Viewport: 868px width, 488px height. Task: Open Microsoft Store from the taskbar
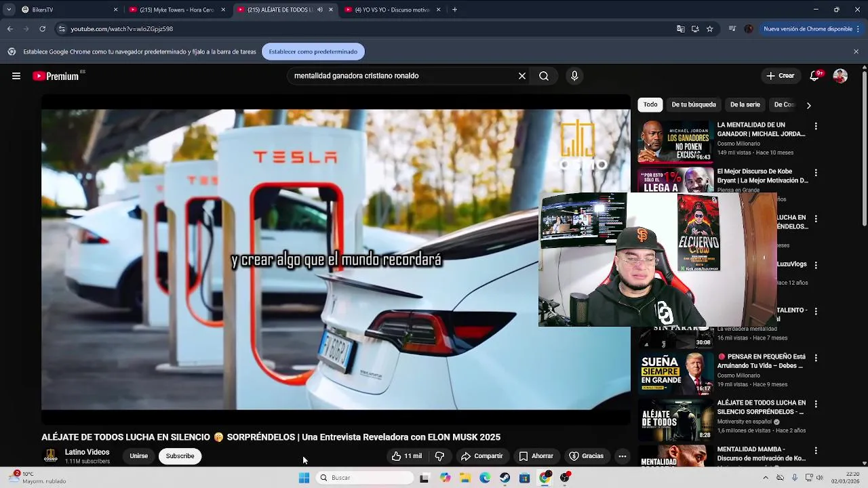pos(524,478)
